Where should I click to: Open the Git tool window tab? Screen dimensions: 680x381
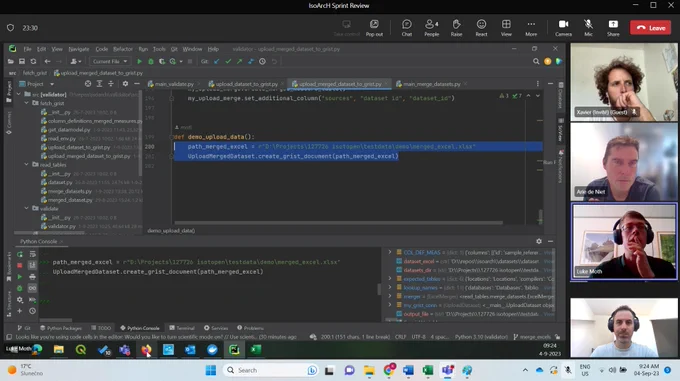click(24, 328)
